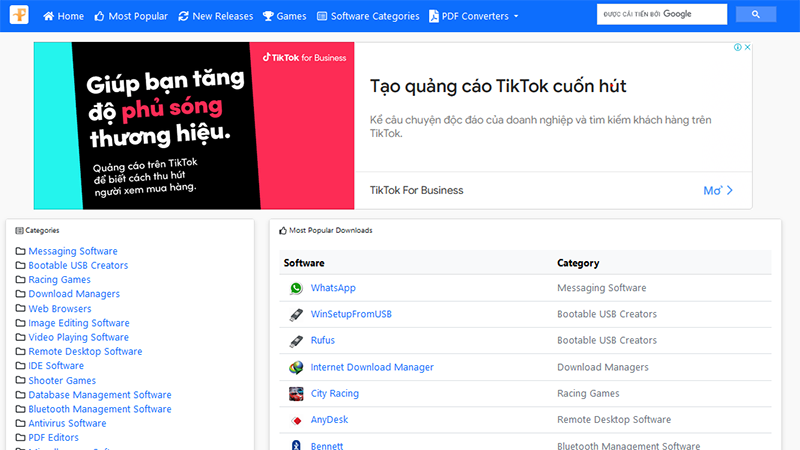The image size is (800, 450).
Task: Click the Rufus USB icon
Action: click(x=296, y=341)
